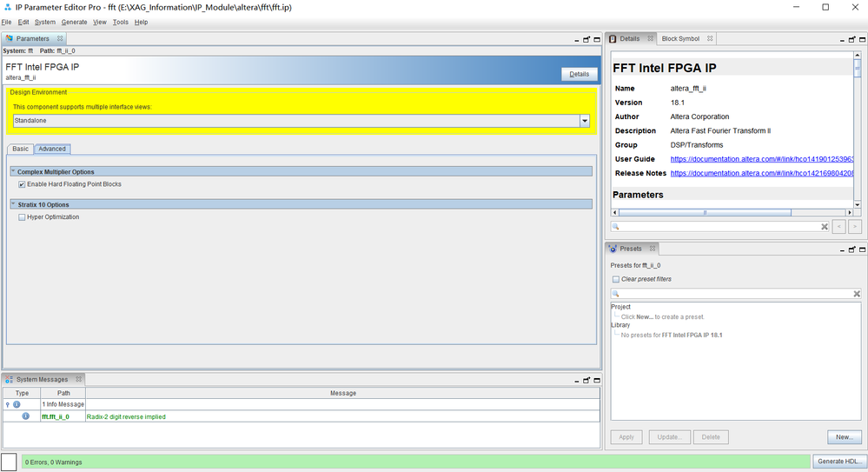The width and height of the screenshot is (868, 472).
Task: Open the View menu
Action: (x=100, y=22)
